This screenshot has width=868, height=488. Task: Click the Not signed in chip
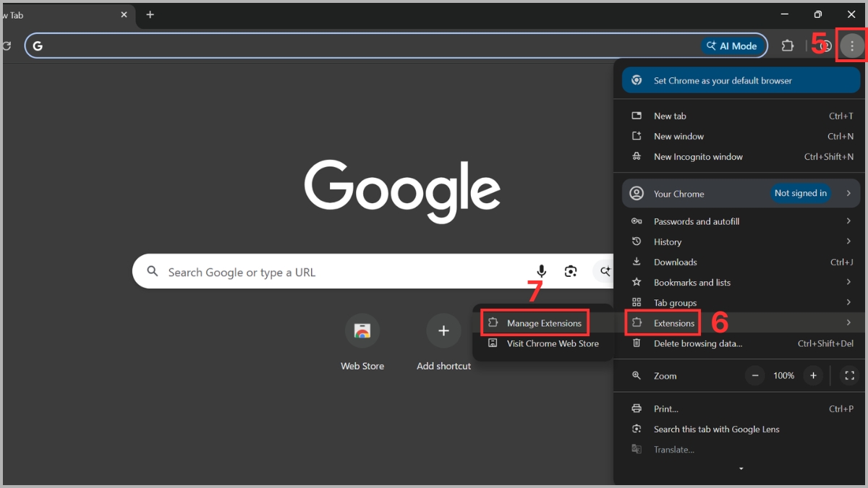[x=801, y=193]
